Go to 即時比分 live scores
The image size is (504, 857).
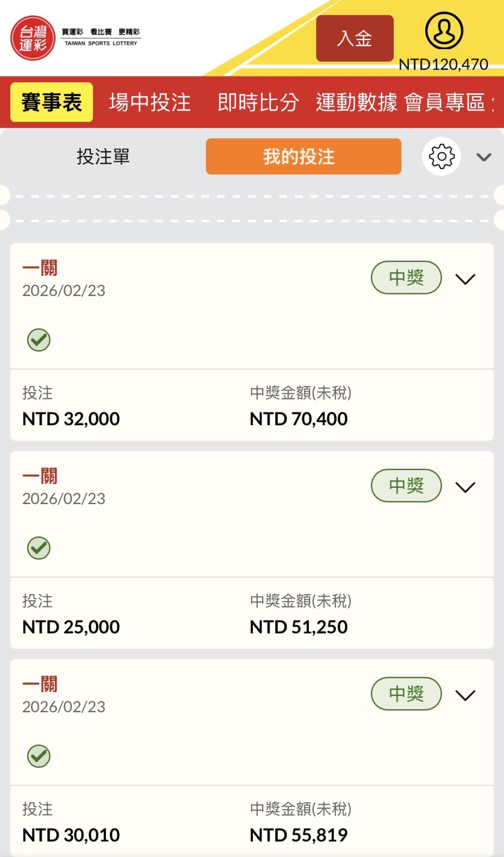pos(258,103)
